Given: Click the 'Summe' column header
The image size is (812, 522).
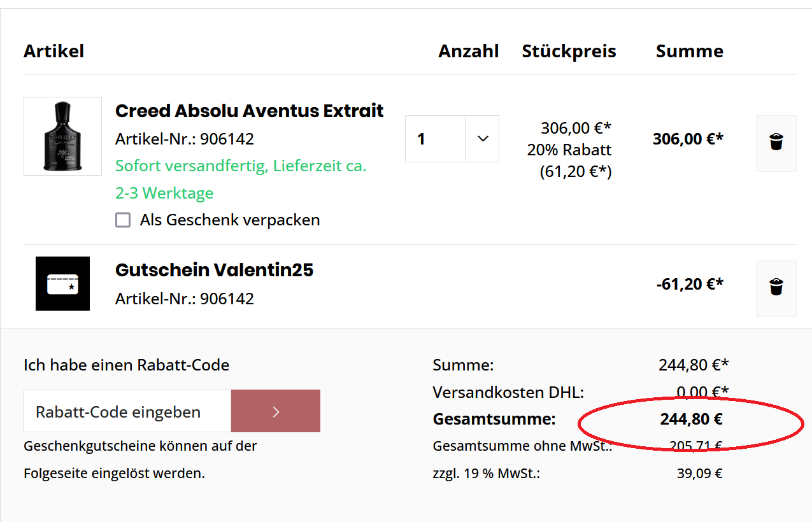Looking at the screenshot, I should (689, 51).
